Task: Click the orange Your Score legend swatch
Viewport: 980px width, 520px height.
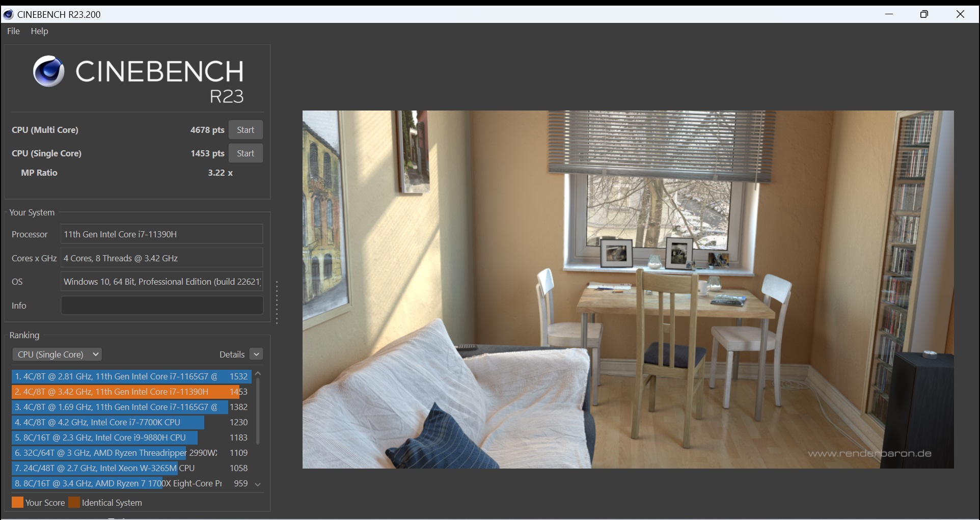Action: click(x=17, y=503)
